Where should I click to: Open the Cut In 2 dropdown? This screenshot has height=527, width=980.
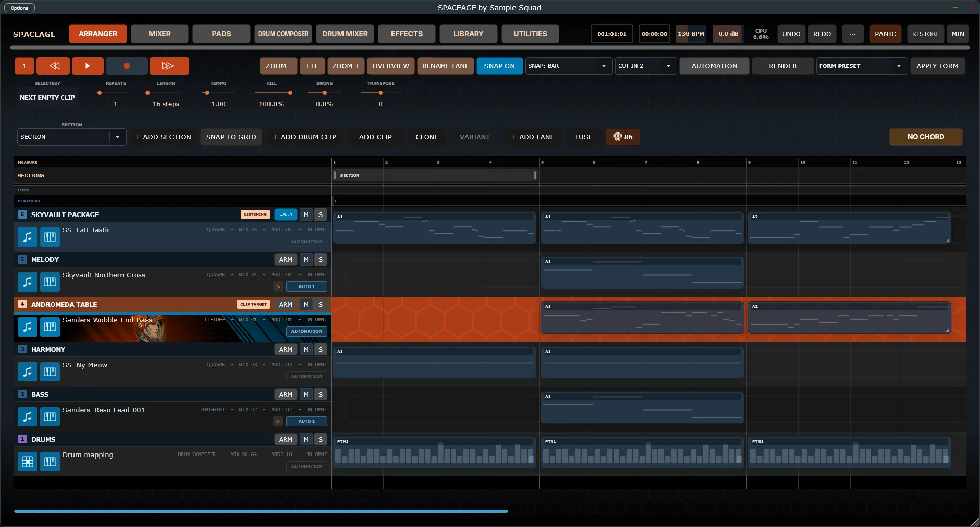(x=646, y=66)
